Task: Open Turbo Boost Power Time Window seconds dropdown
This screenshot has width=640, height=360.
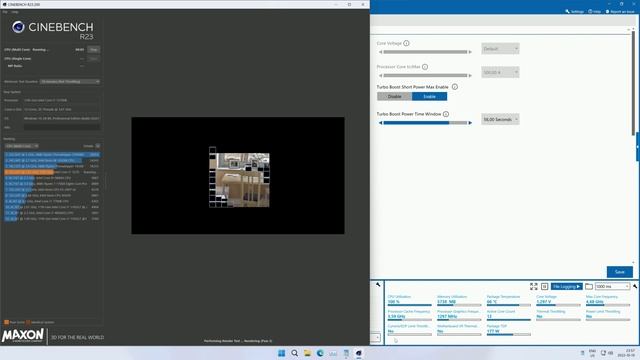Action: 500,120
